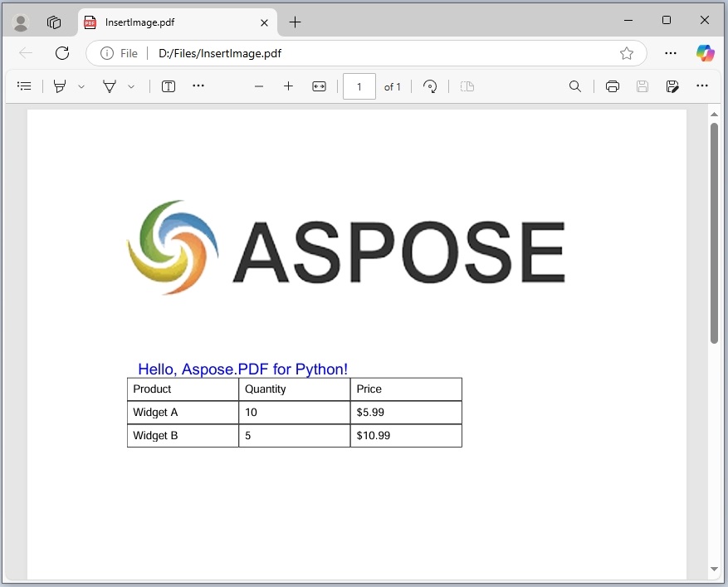Open Save as for the PDF
Image resolution: width=728 pixels, height=587 pixels.
pos(672,86)
